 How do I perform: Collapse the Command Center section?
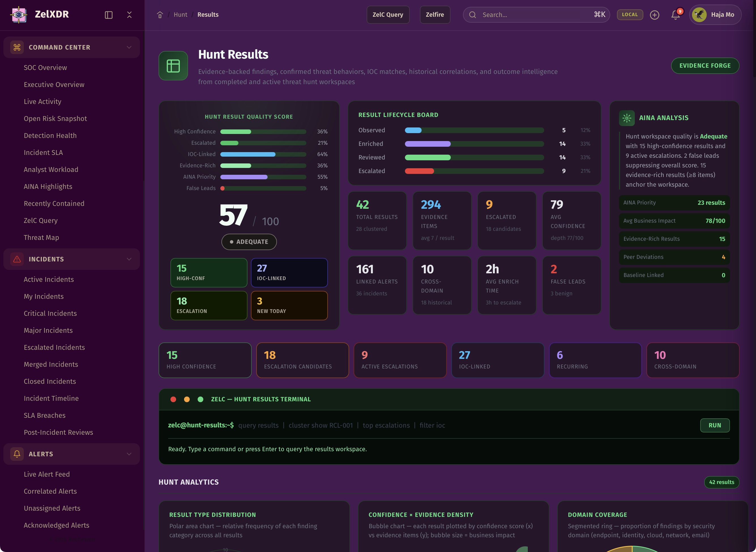pos(129,48)
